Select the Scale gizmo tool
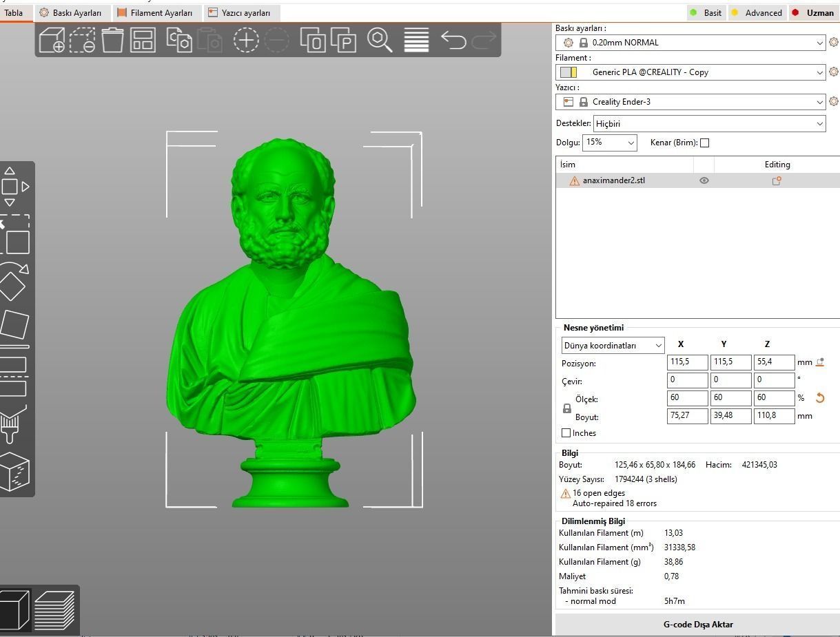This screenshot has width=840, height=637. tap(15, 236)
